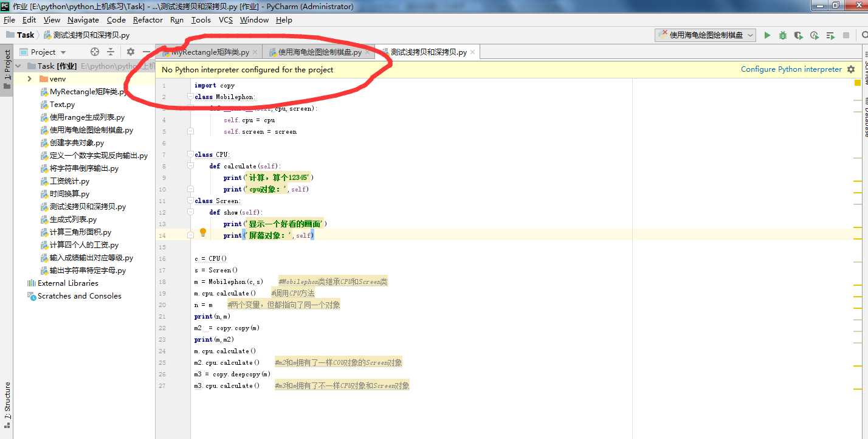The width and height of the screenshot is (868, 439).
Task: Click the concurrency diagram run icon
Action: pos(830,35)
